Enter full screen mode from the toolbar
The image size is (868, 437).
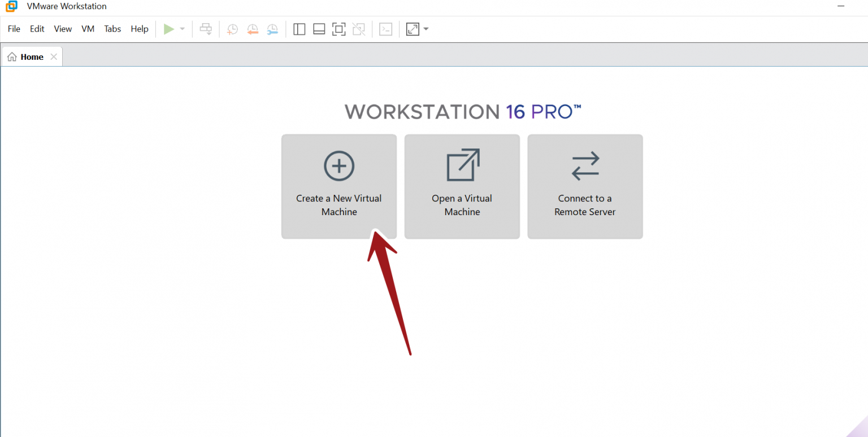click(x=338, y=29)
